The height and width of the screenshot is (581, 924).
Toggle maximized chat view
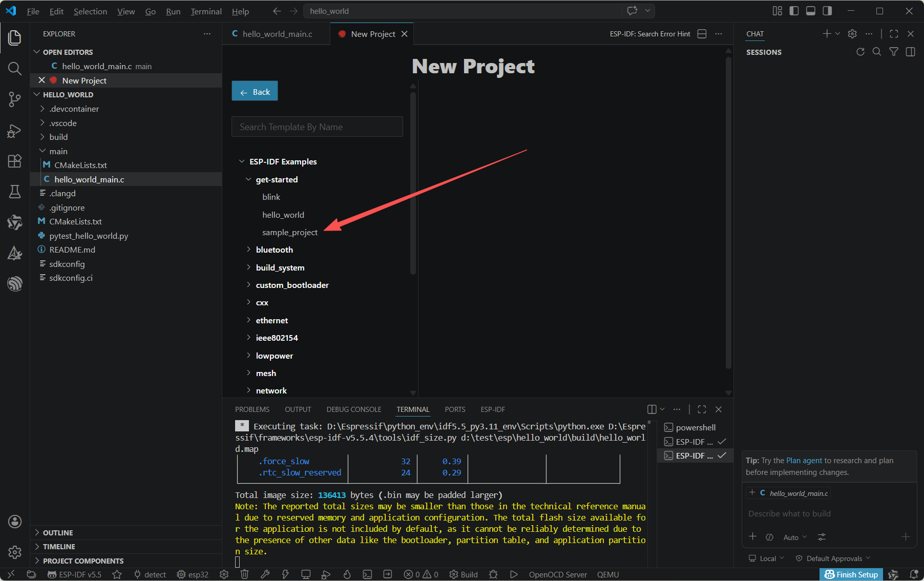tap(894, 34)
